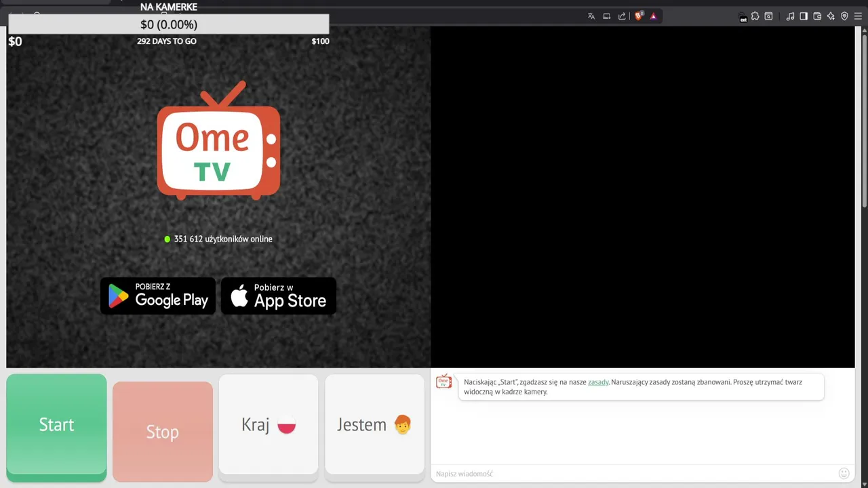Image resolution: width=868 pixels, height=488 pixels.
Task: Click the green Start button
Action: pos(56,428)
